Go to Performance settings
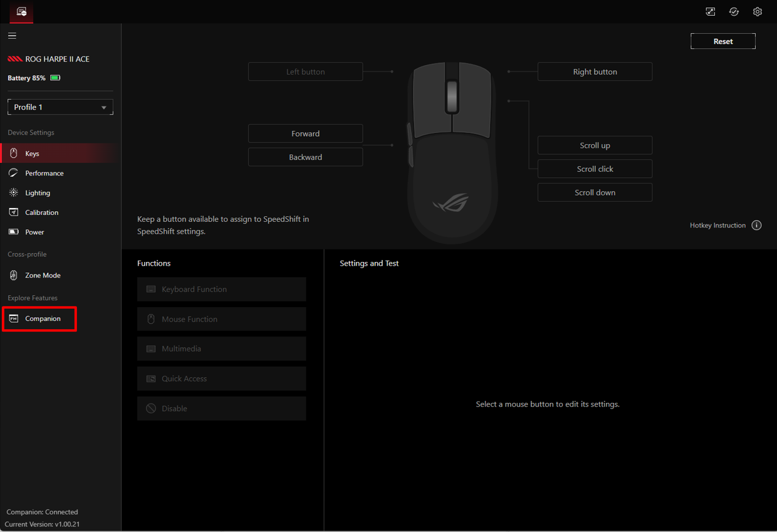This screenshot has height=532, width=777. pos(60,173)
